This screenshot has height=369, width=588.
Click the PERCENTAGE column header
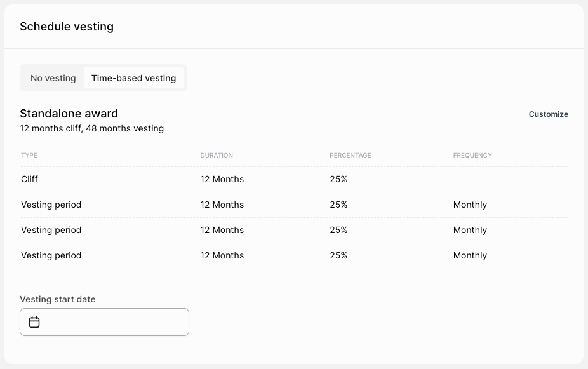pyautogui.click(x=351, y=155)
